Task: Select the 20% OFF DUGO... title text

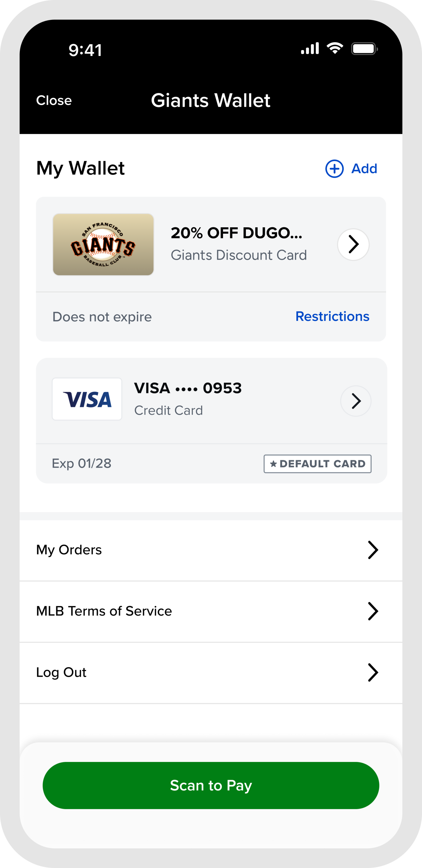Action: click(x=236, y=233)
